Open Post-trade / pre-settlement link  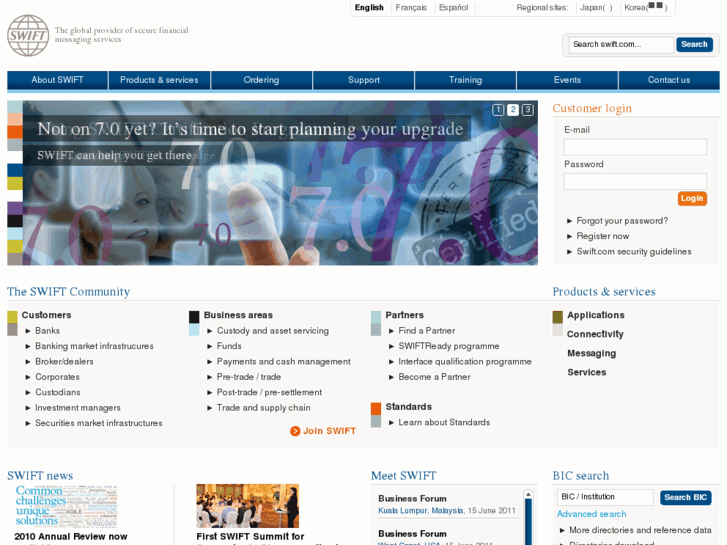(269, 392)
